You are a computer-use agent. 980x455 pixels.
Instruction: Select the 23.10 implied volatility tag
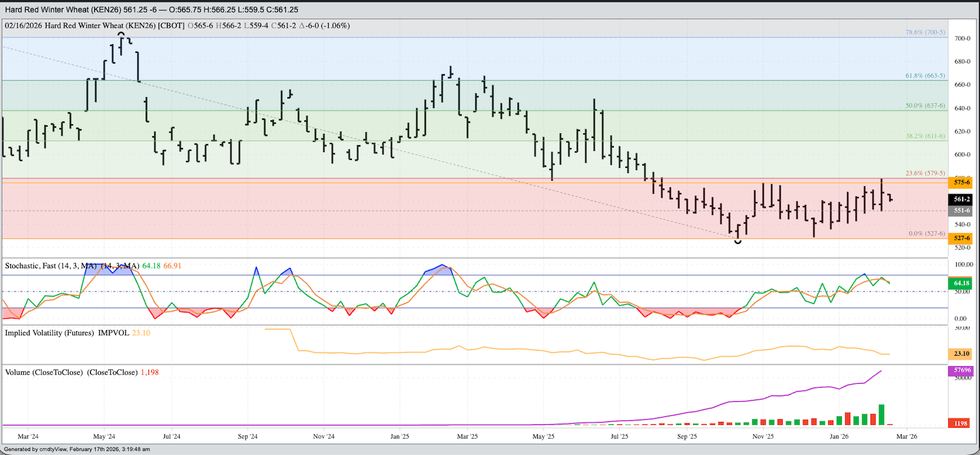pos(961,353)
